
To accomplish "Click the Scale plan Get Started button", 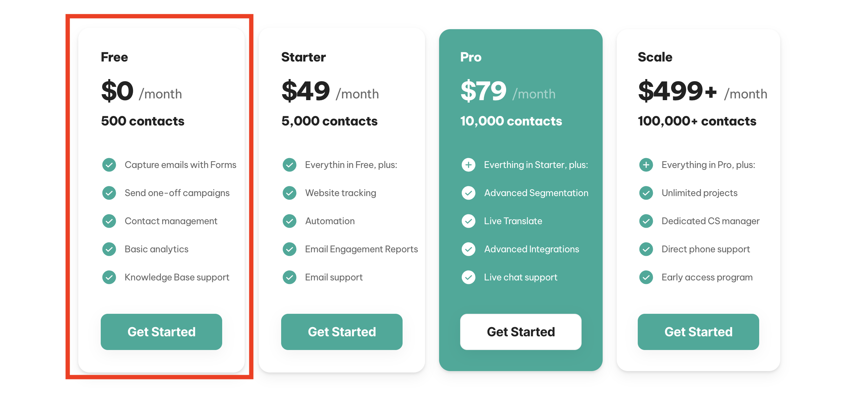I will [x=698, y=332].
